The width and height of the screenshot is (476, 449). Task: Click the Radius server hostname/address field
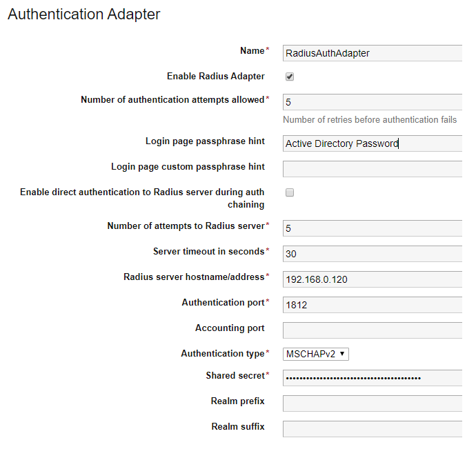pos(373,279)
